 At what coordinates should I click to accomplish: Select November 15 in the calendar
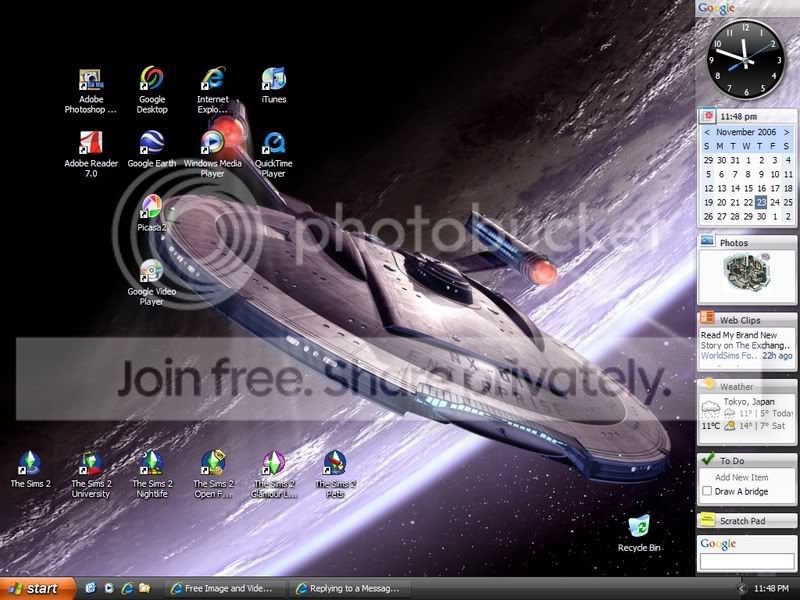click(748, 188)
